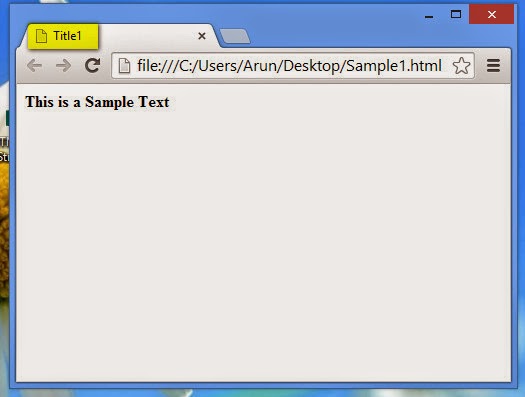Maximize the browser window

(x=456, y=14)
